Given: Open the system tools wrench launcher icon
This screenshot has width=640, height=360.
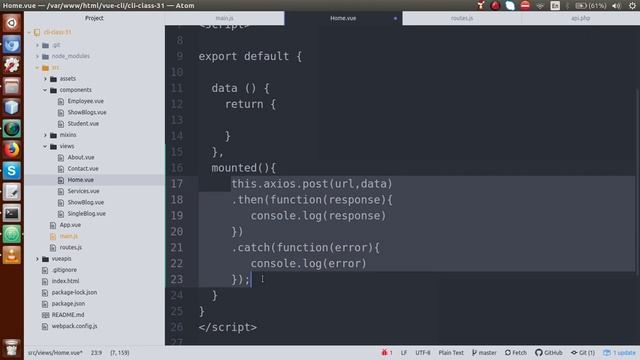Looking at the screenshot, I should [x=11, y=65].
